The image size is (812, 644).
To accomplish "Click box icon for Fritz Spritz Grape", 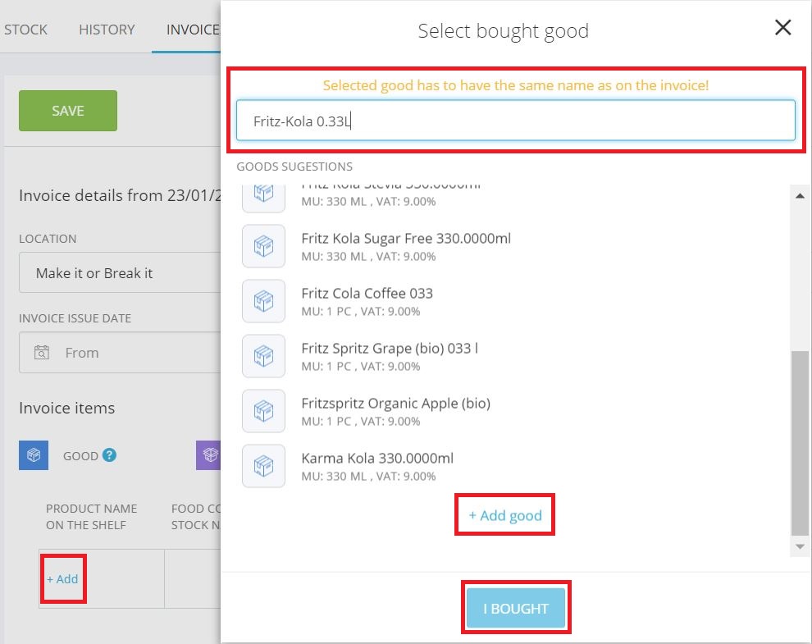I will click(x=263, y=356).
